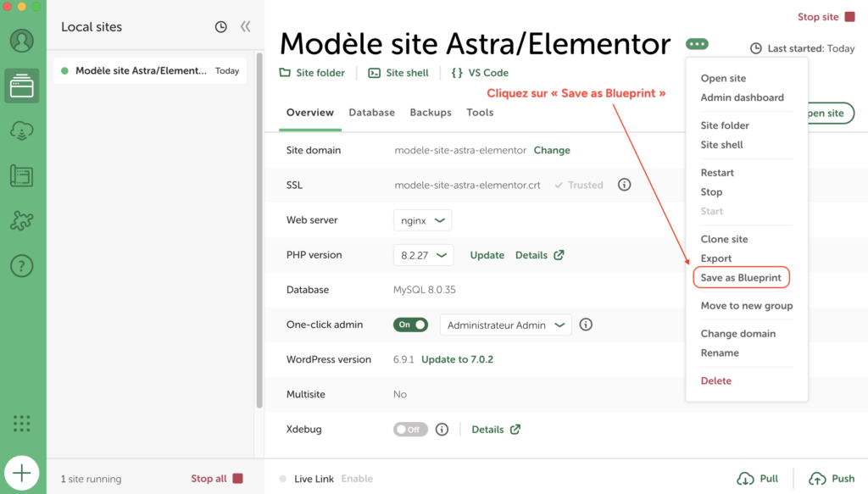Switch to the Overview tab
This screenshot has height=494, width=868.
point(310,113)
